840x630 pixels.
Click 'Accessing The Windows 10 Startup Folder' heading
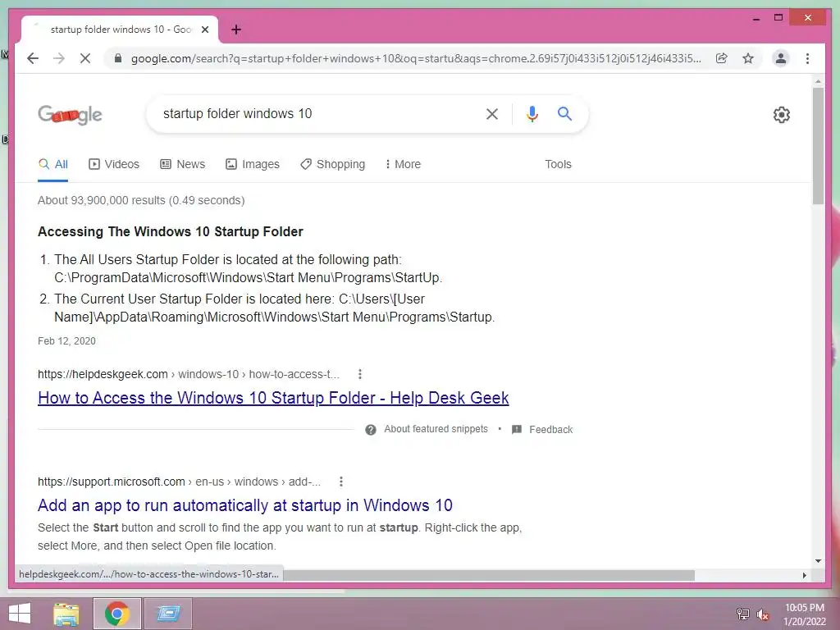pyautogui.click(x=171, y=231)
